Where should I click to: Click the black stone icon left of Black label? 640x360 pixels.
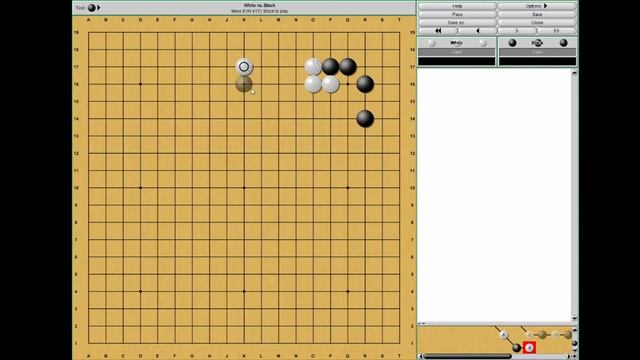512,43
